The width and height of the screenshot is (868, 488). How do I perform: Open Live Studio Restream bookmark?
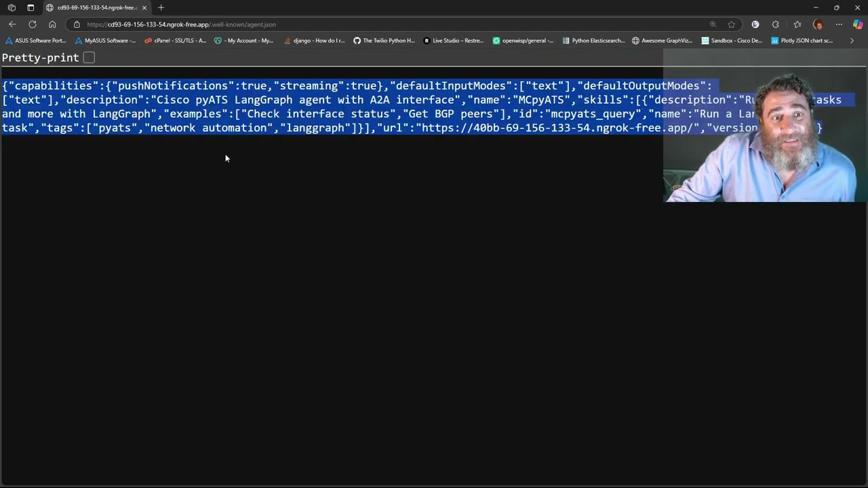(454, 41)
